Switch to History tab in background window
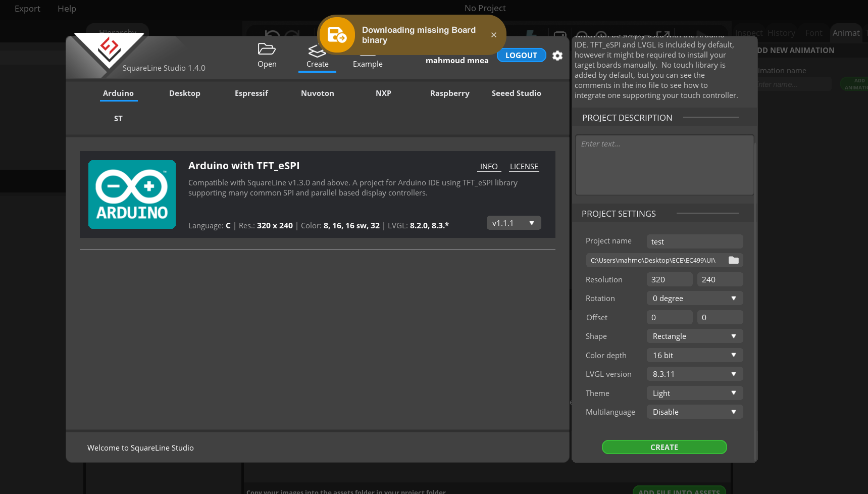 781,33
